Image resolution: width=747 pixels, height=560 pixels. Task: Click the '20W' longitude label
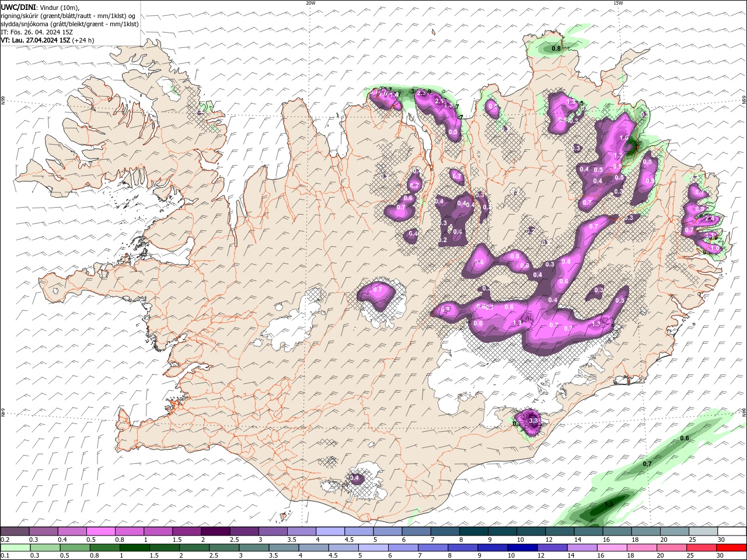[310, 3]
